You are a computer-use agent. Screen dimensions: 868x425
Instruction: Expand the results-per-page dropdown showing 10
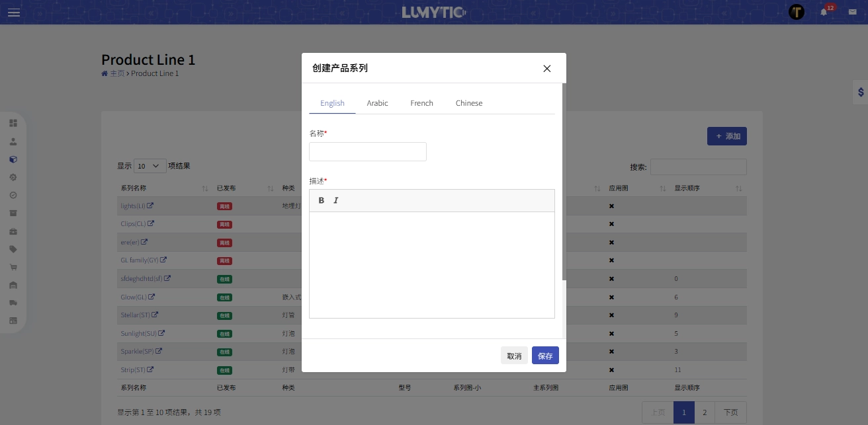click(x=150, y=166)
